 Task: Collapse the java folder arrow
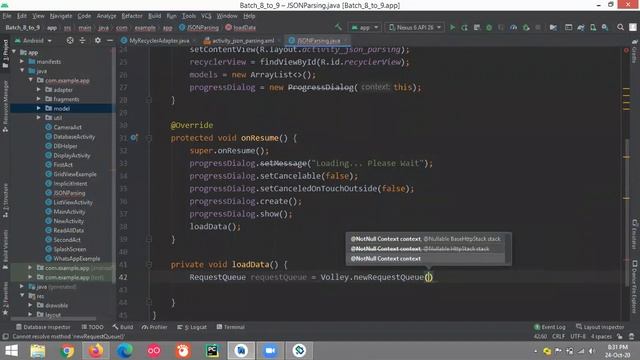coord(22,71)
